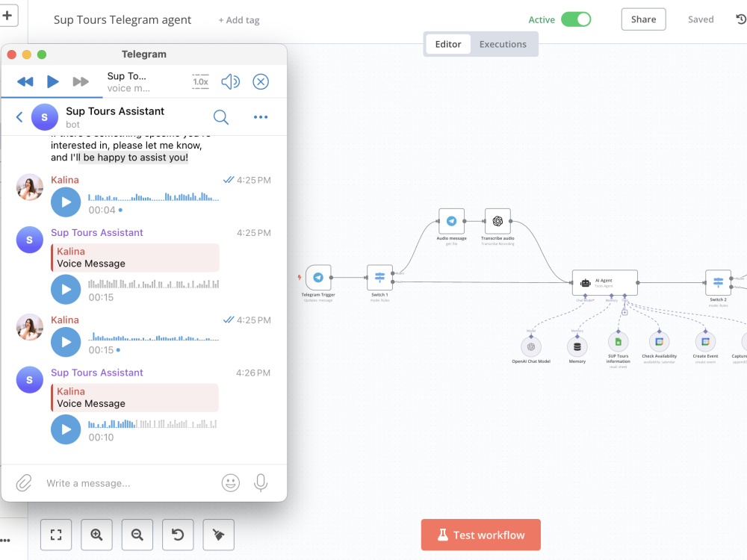Switch to the Executions tab

click(x=503, y=44)
